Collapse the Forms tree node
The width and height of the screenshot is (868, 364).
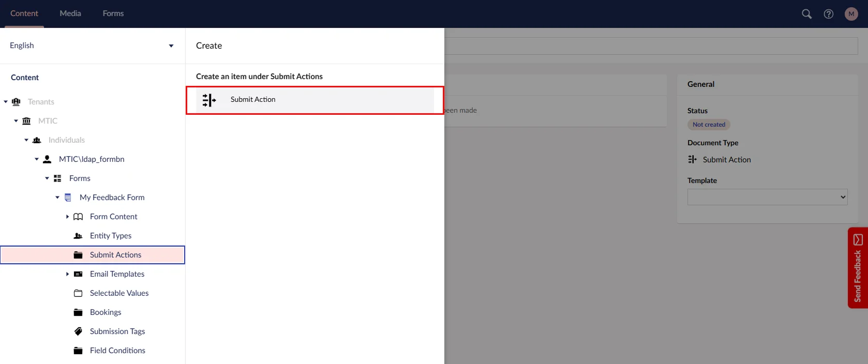[x=47, y=178]
